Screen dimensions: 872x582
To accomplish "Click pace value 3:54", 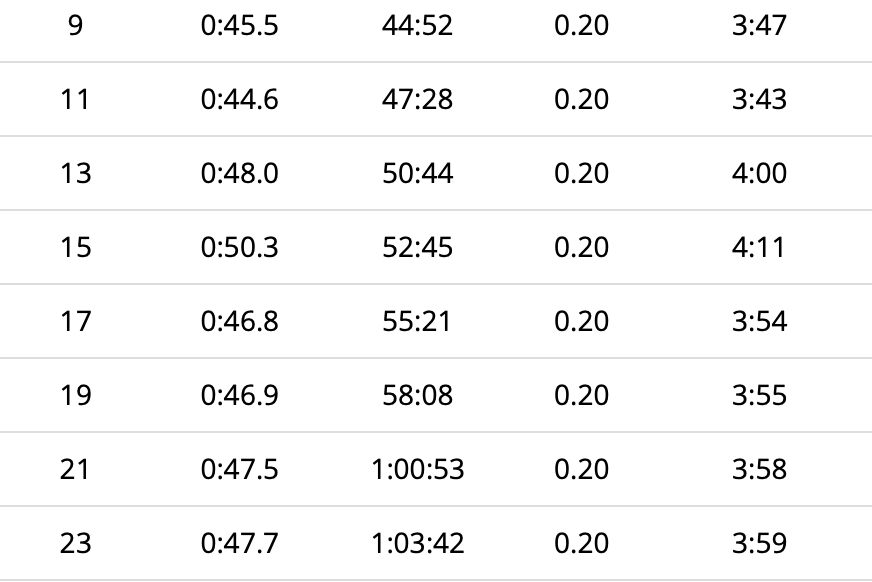I will pyautogui.click(x=759, y=321).
